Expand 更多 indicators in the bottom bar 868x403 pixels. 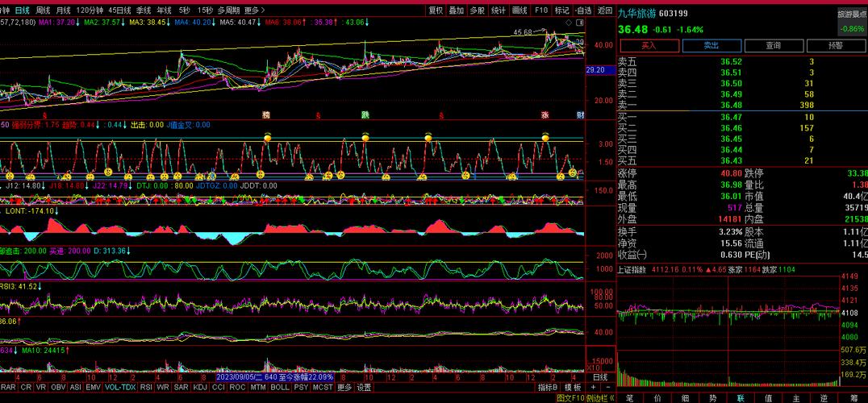pyautogui.click(x=344, y=388)
